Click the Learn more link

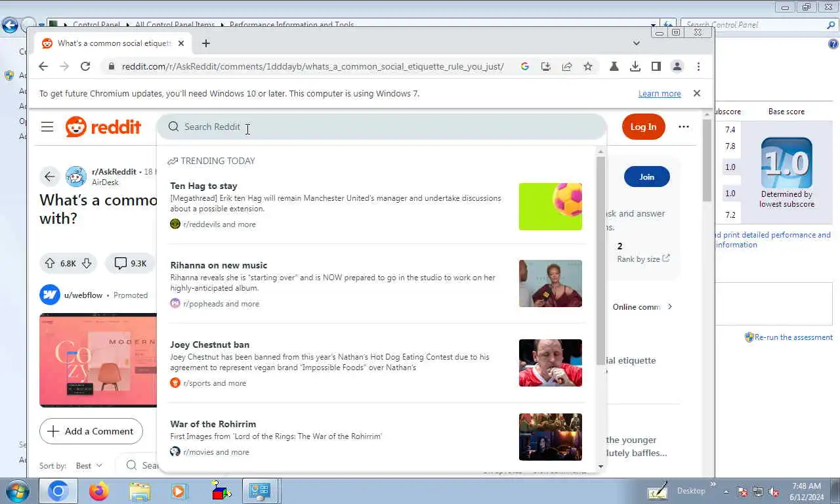pyautogui.click(x=660, y=94)
